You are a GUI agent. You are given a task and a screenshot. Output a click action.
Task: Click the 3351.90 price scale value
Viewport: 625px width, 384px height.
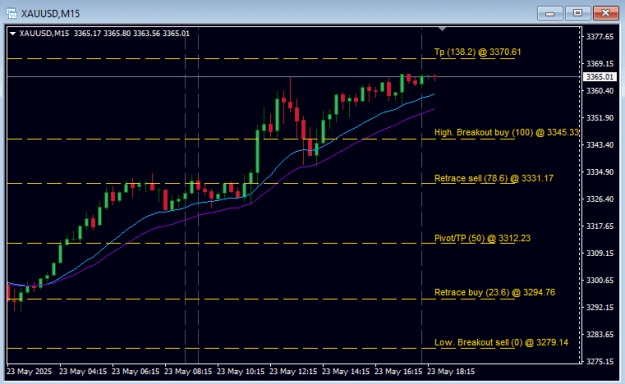599,118
